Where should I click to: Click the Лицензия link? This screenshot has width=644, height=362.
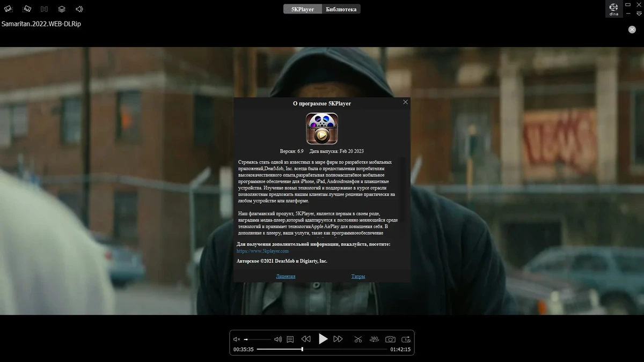click(286, 277)
